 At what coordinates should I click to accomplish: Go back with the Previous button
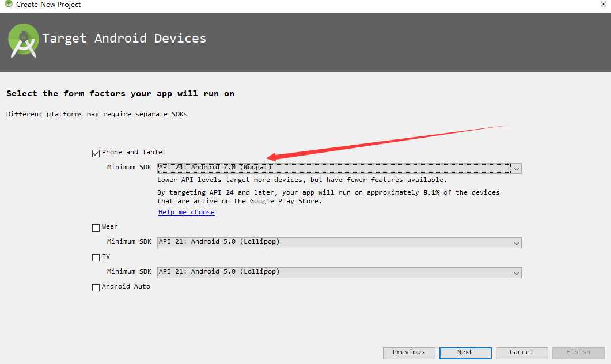409,353
